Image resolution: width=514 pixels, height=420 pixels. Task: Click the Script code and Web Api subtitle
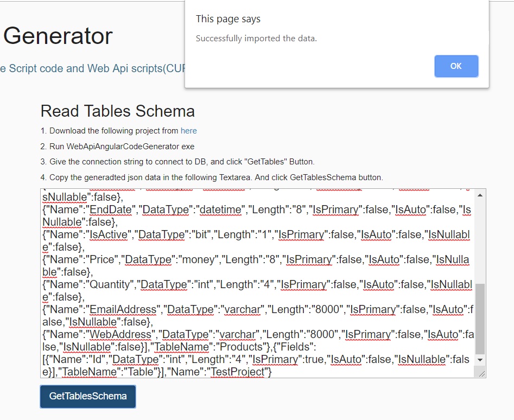coord(93,68)
